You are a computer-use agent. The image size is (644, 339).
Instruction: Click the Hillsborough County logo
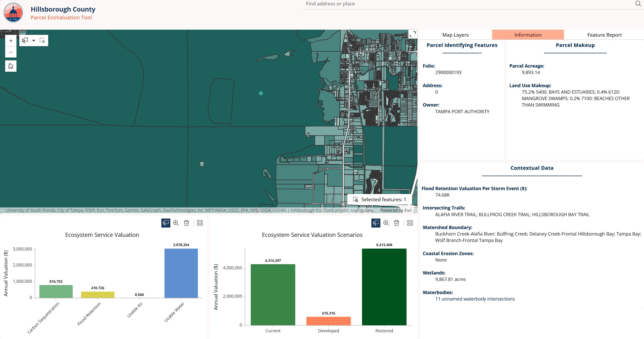tap(13, 12)
